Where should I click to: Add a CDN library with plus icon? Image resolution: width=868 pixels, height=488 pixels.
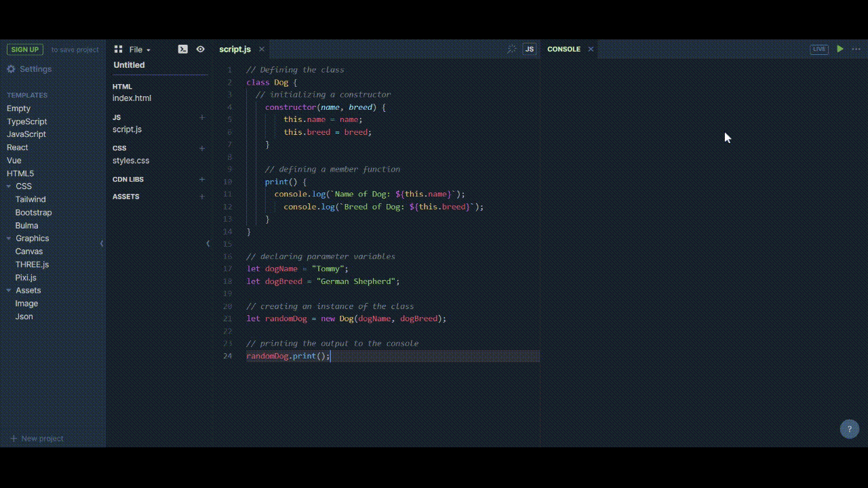[x=201, y=180]
